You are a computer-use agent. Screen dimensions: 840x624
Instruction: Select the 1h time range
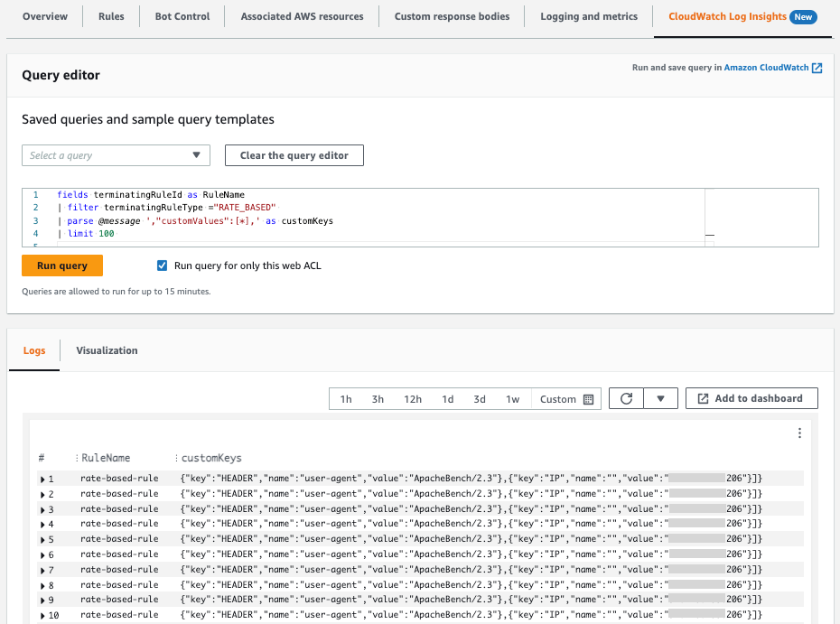(x=345, y=398)
